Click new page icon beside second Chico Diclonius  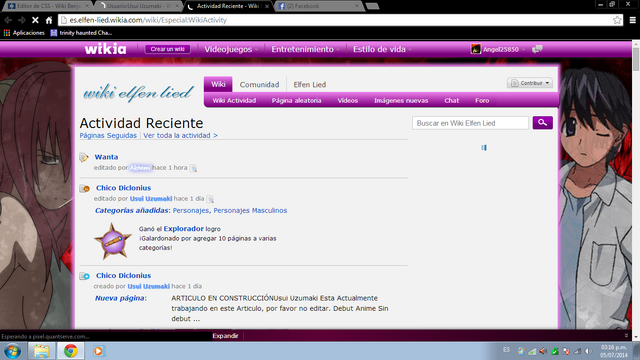click(84, 276)
